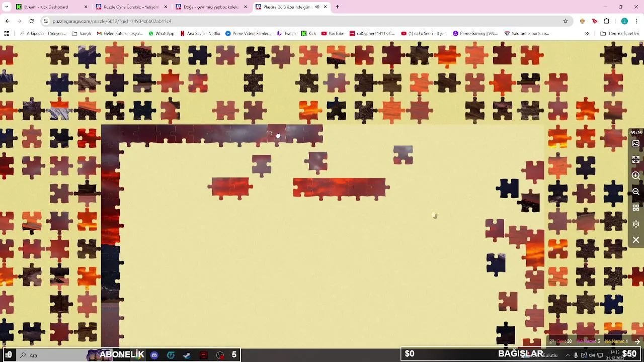Open the Tüm Yer İşaretleri folder

click(x=620, y=34)
